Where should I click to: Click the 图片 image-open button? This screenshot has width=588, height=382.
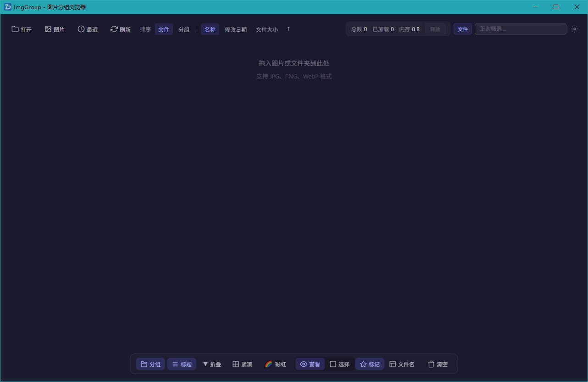pos(55,29)
